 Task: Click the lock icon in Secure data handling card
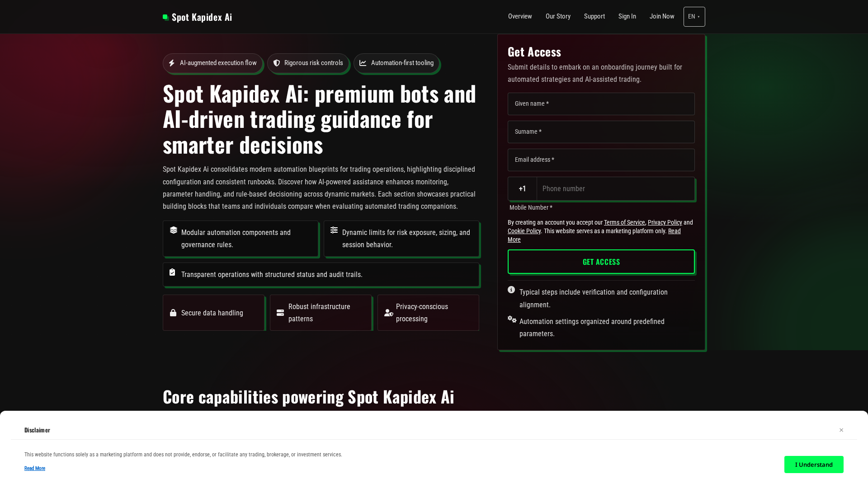click(x=173, y=313)
